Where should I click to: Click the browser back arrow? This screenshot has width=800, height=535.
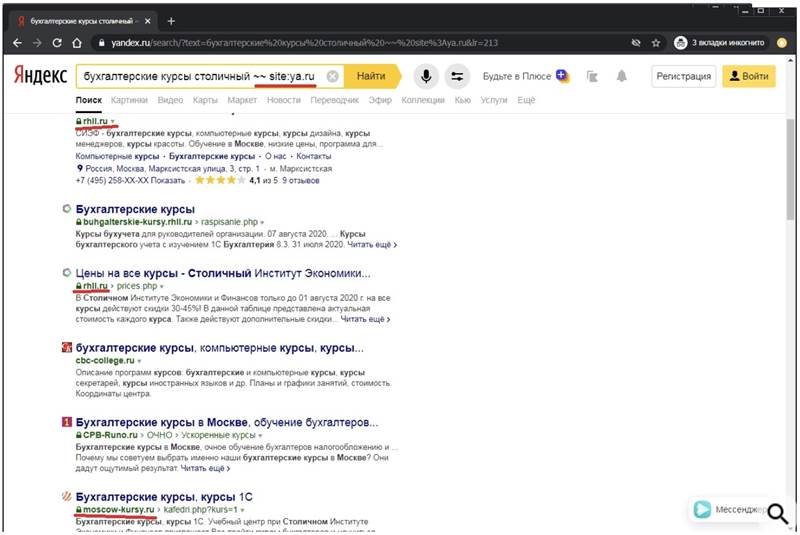pyautogui.click(x=17, y=43)
